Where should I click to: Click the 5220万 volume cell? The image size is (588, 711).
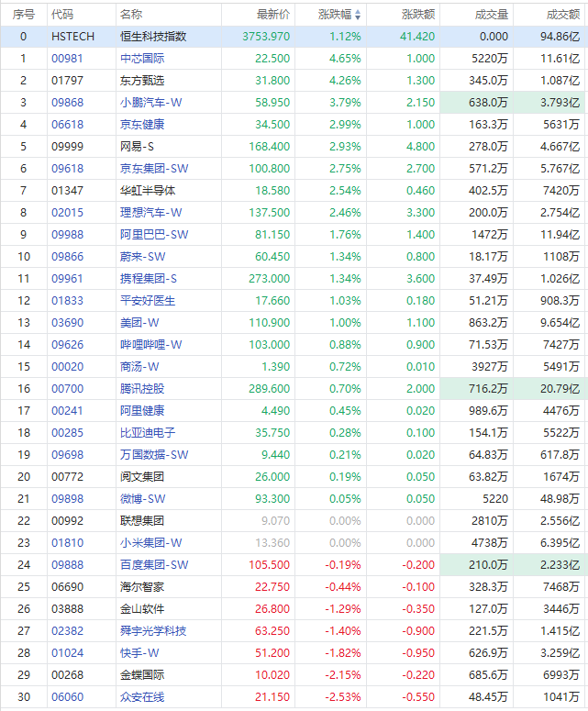point(490,59)
